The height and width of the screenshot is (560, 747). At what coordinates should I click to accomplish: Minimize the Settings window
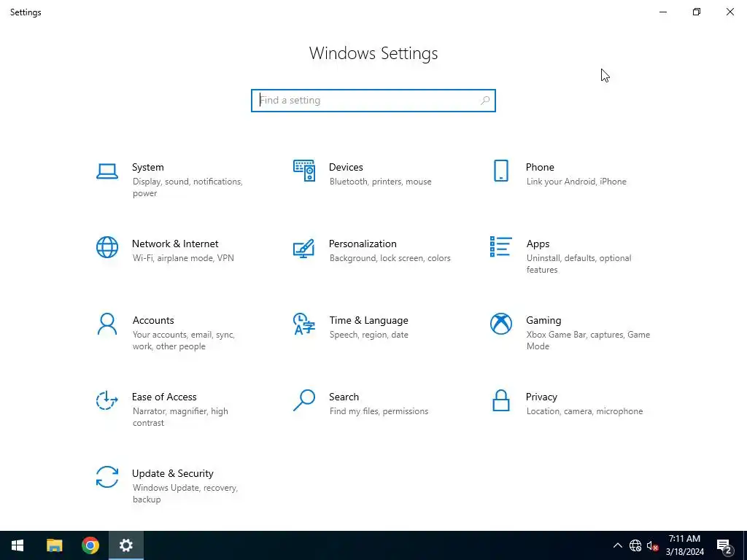[x=663, y=12]
